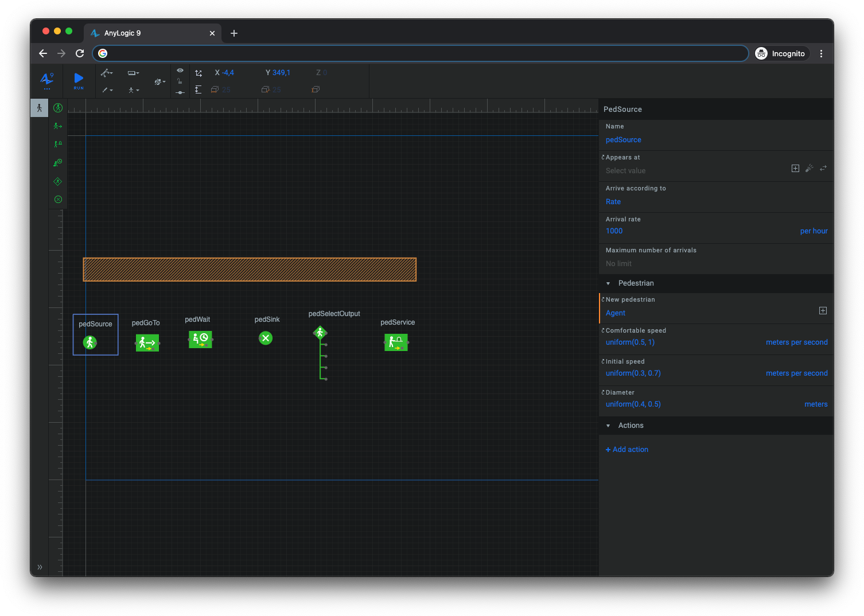Screen dimensions: 864x616
Task: Select the orange hatched rectangle area
Action: 250,270
